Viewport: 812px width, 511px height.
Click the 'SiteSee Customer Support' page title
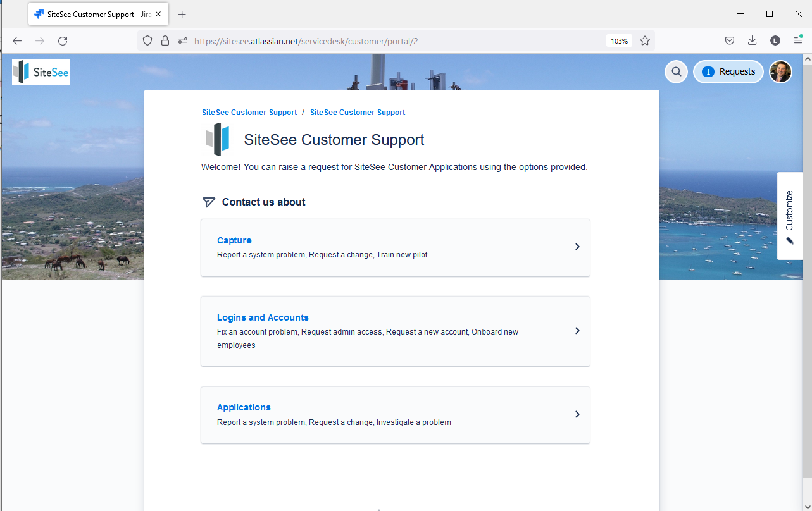tap(334, 140)
